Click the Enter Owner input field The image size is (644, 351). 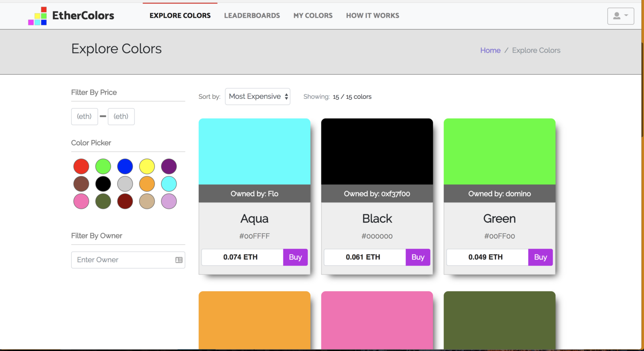click(128, 260)
